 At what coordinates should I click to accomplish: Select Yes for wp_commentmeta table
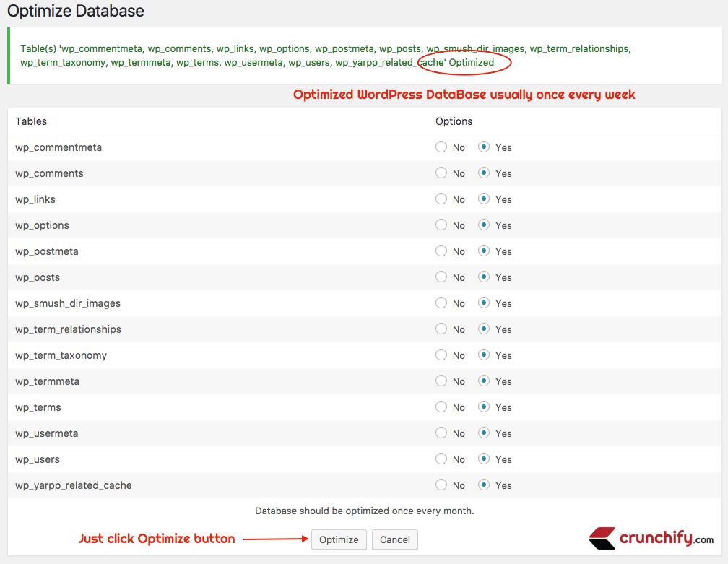coord(484,147)
